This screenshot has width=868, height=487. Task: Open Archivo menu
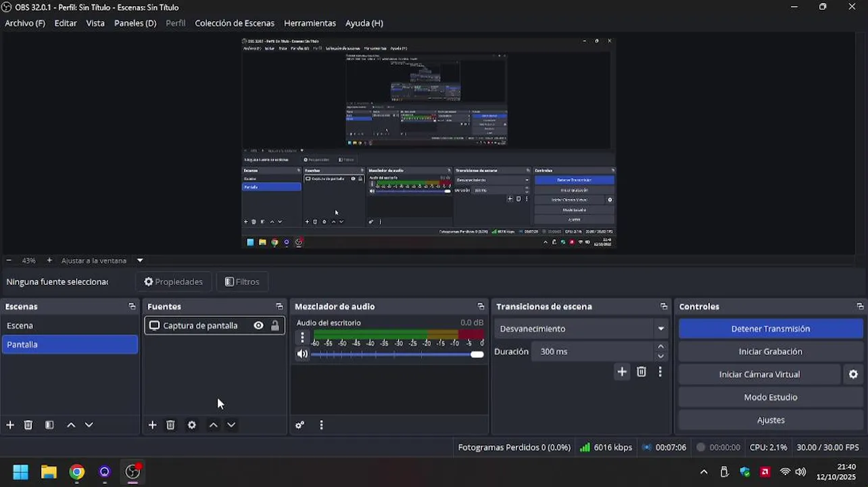tap(25, 23)
